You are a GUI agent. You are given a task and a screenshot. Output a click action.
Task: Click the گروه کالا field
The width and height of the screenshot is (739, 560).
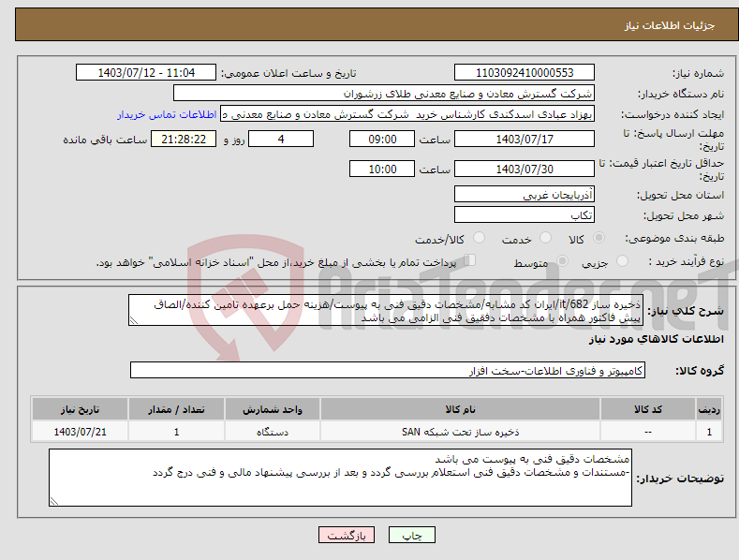point(388,371)
